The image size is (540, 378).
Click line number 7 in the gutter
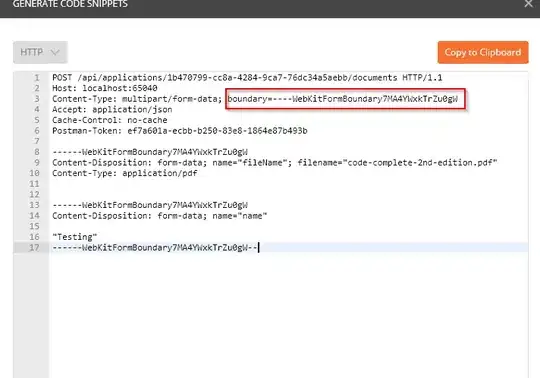point(37,141)
